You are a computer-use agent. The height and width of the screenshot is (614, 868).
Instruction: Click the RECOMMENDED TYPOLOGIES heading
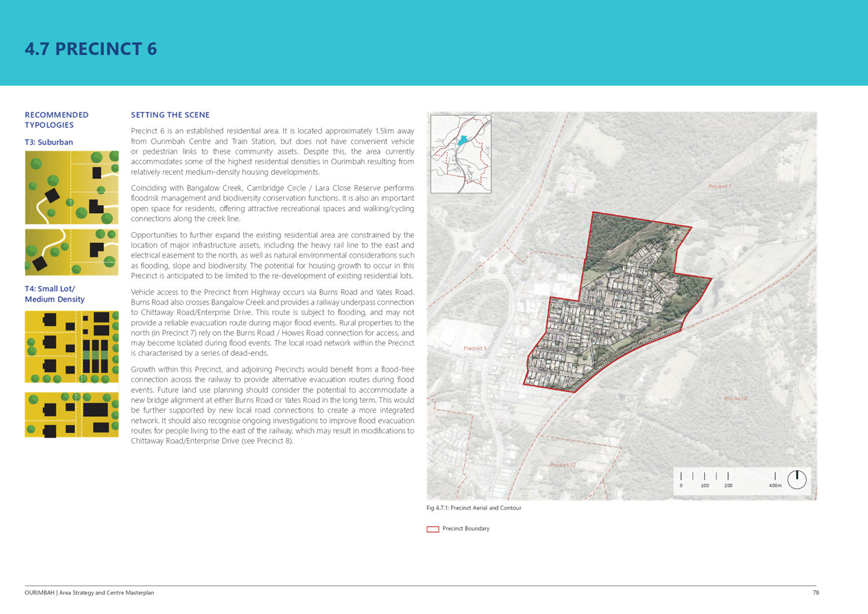click(x=56, y=120)
